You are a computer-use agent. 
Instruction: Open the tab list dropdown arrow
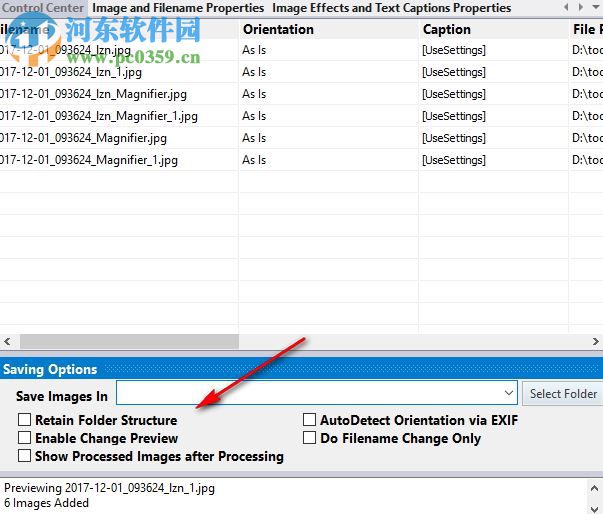(x=595, y=7)
